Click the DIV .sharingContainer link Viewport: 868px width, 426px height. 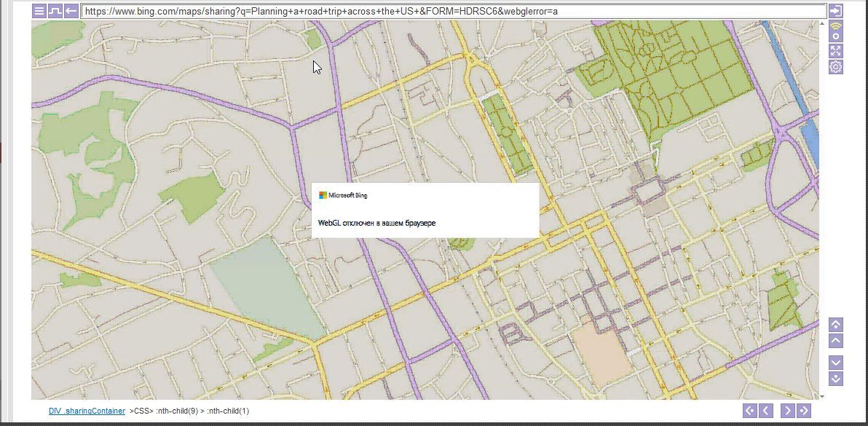tap(87, 411)
